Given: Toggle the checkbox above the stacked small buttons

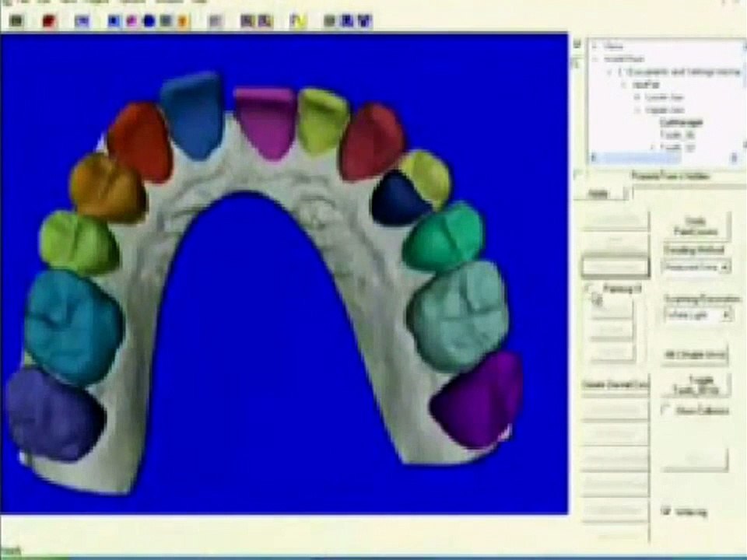Looking at the screenshot, I should (x=589, y=288).
